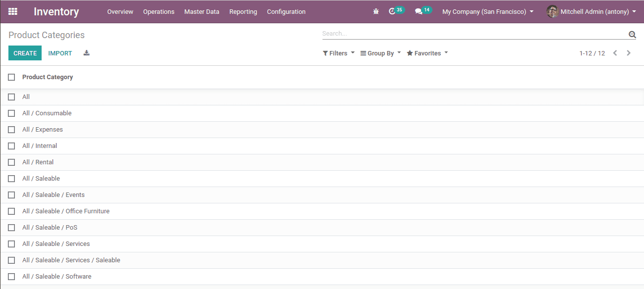Screen dimensions: 644x289
Task: Click the debug bug icon
Action: pyautogui.click(x=376, y=11)
